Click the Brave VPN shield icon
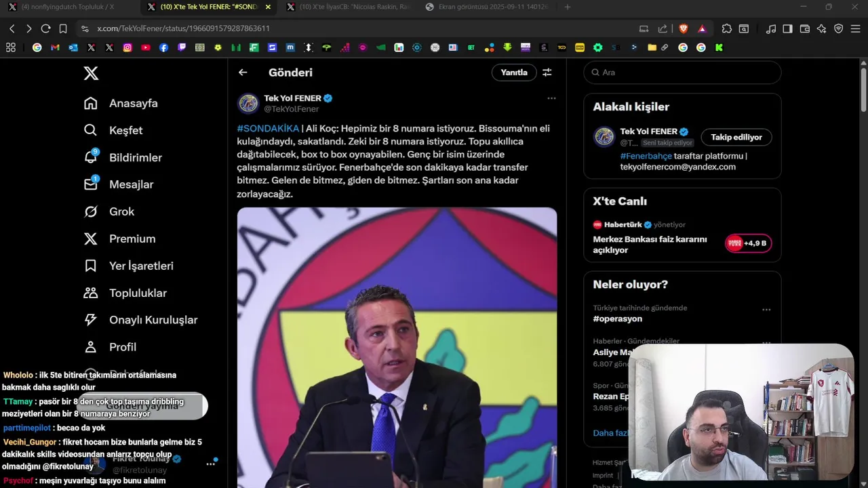Image resolution: width=868 pixels, height=488 pixels. coord(839,28)
